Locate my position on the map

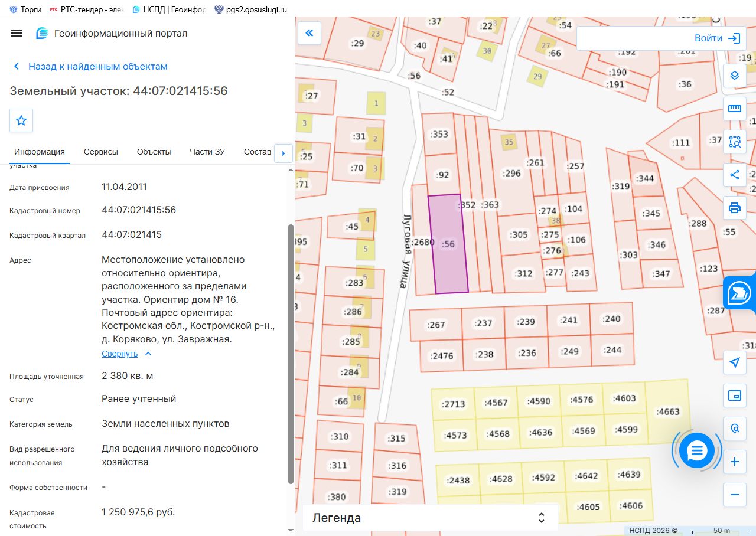[735, 362]
